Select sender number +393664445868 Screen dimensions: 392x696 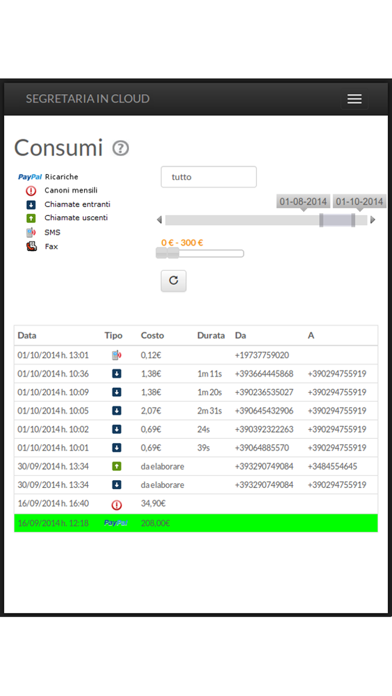coord(264,374)
